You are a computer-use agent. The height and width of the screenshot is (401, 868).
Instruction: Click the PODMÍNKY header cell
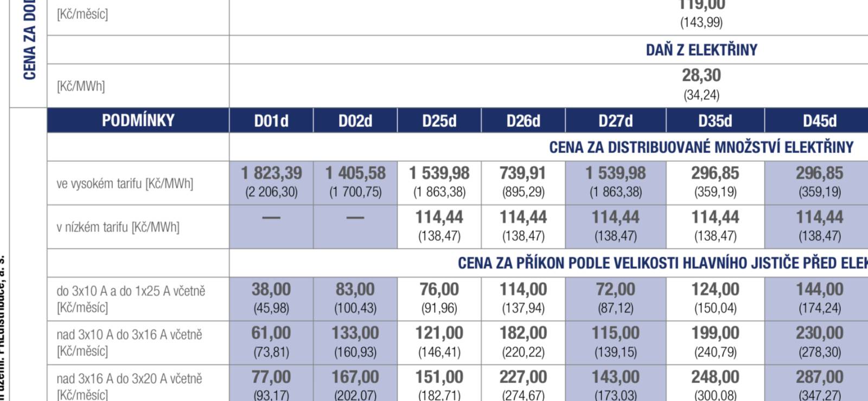coord(138,120)
